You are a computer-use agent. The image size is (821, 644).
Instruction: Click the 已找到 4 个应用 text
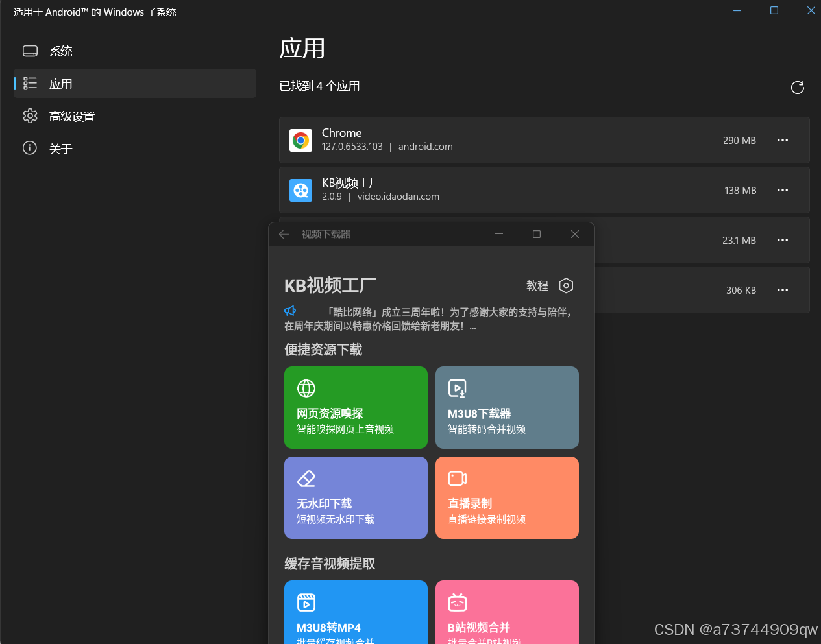point(319,86)
